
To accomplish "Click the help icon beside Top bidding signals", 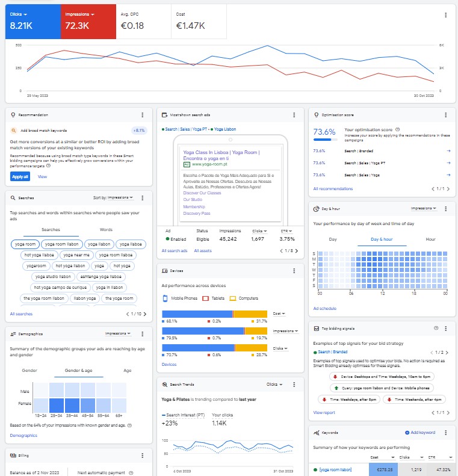I will 436,329.
